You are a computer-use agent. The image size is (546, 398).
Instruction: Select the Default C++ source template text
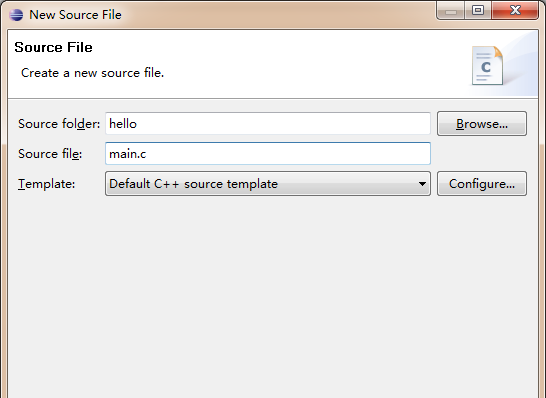pos(194,184)
